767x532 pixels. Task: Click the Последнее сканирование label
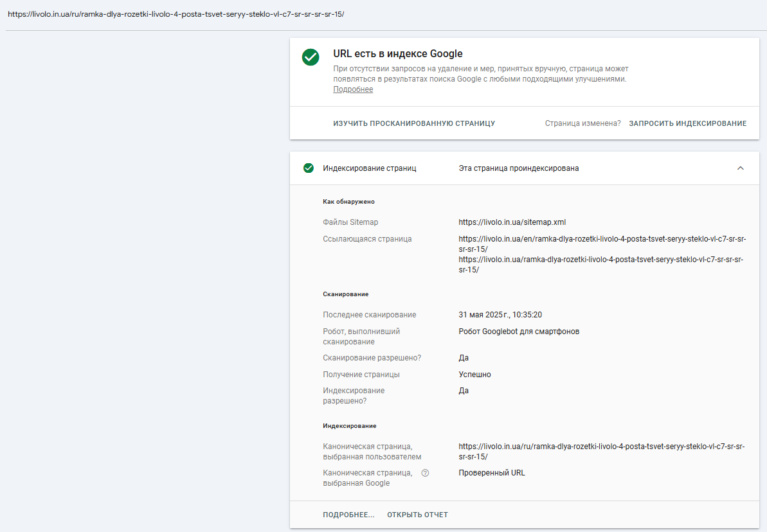(369, 315)
